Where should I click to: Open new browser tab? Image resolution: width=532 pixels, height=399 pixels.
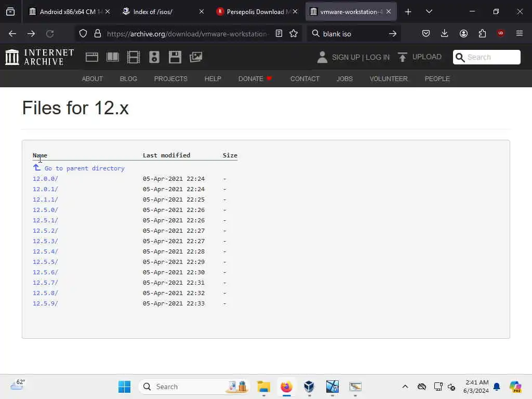pyautogui.click(x=408, y=12)
